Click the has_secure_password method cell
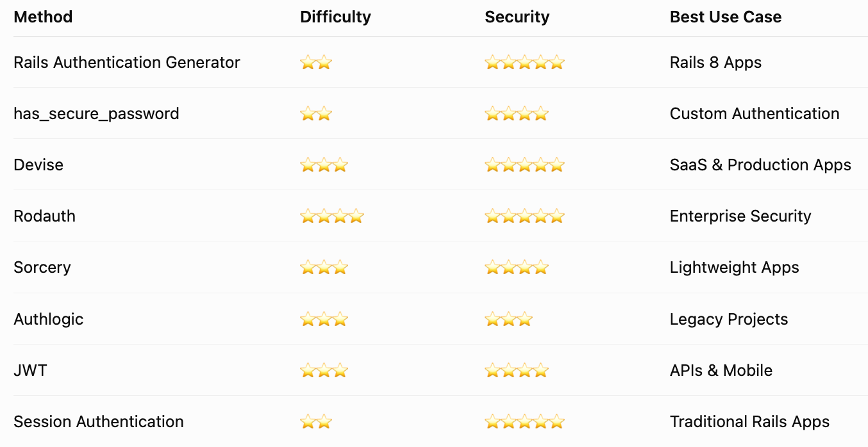868x447 pixels. pyautogui.click(x=96, y=114)
